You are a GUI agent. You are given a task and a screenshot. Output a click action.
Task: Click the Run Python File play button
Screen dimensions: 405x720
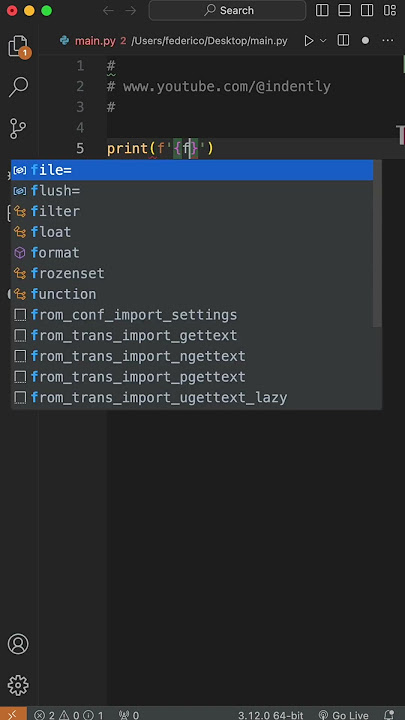point(309,41)
